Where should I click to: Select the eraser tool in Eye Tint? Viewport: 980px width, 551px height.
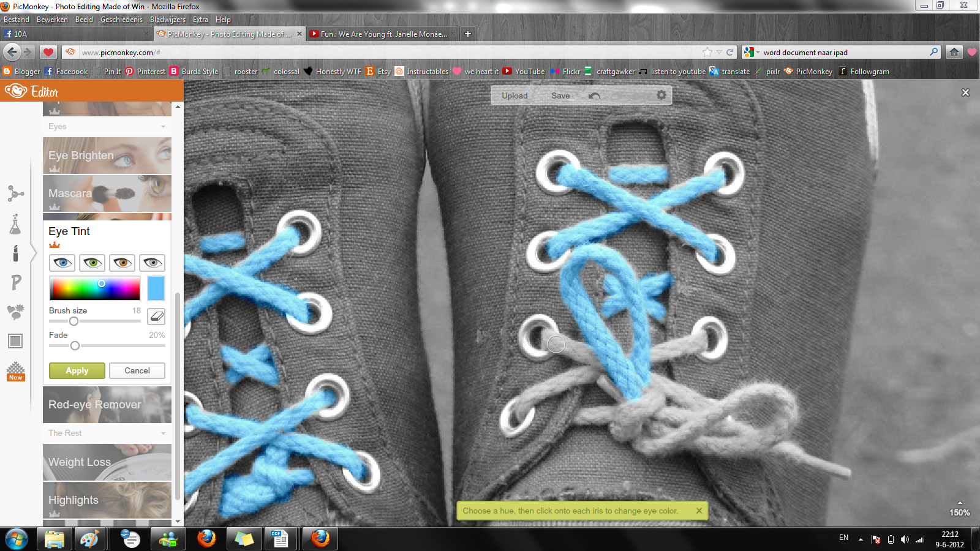(157, 316)
